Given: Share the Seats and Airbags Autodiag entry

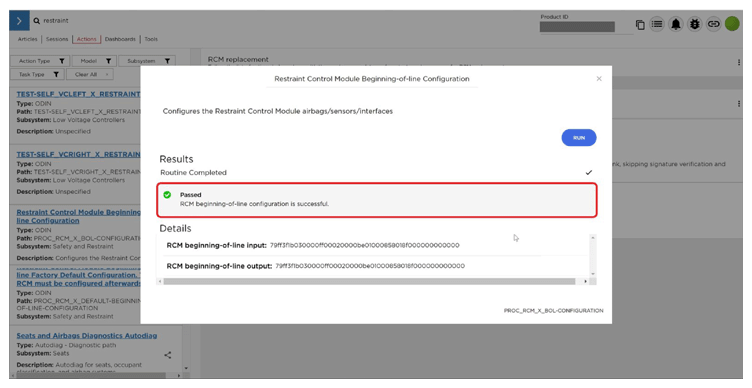Looking at the screenshot, I should pos(167,355).
